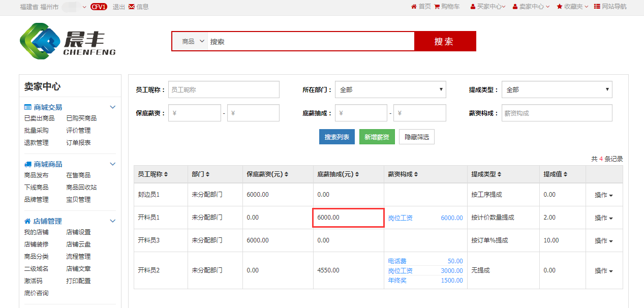
Task: Click the home icon beside 首页
Action: (414, 7)
